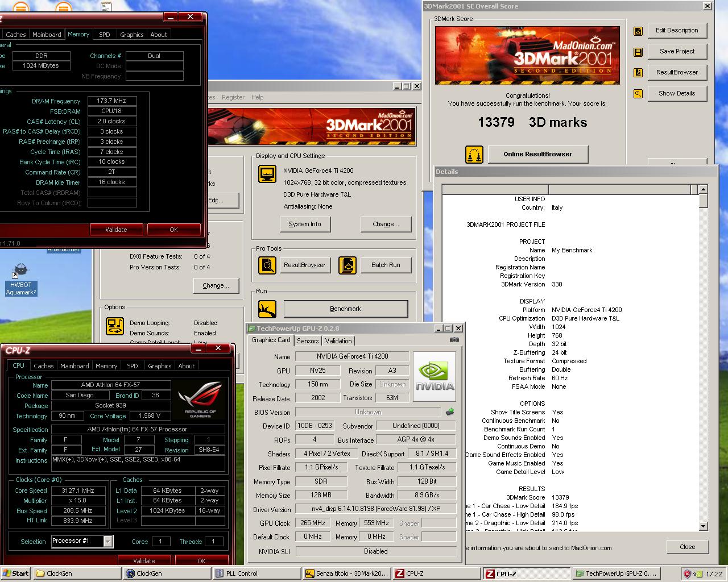The width and height of the screenshot is (728, 582).
Task: Open the Graphics tab in bottom CPU-Z window
Action: 159,366
